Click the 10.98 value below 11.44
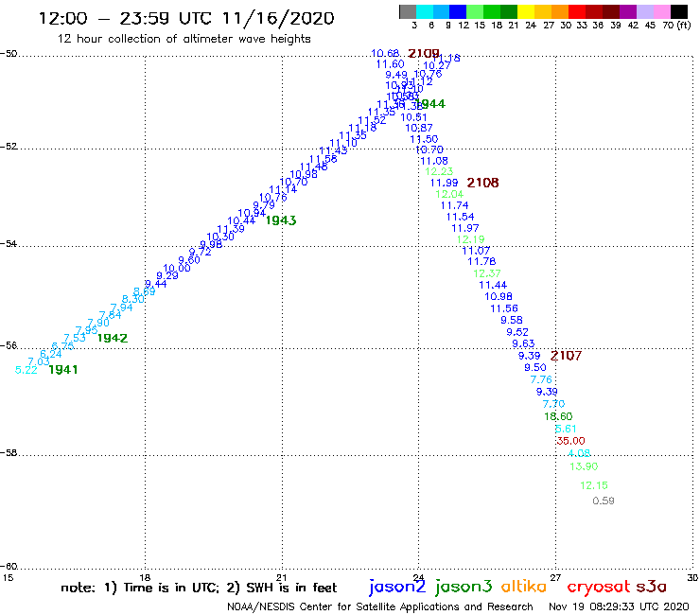This screenshot has height=615, width=700. [x=499, y=296]
